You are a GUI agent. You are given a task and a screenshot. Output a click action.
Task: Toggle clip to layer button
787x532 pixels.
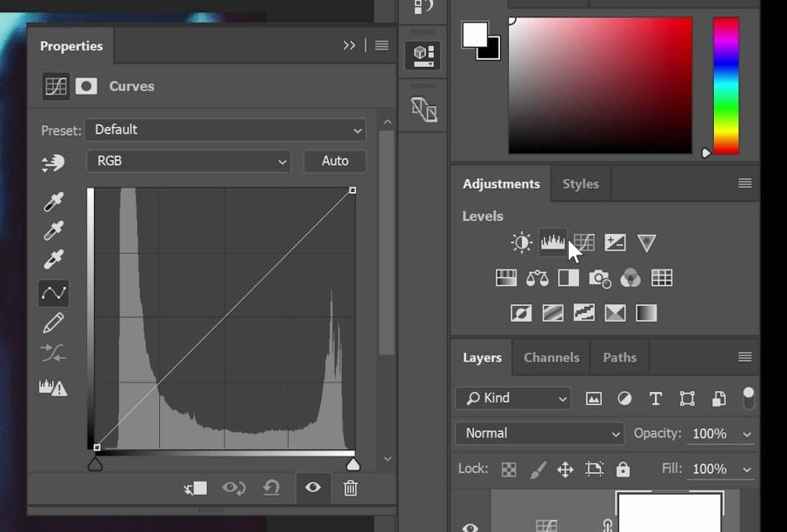click(196, 488)
